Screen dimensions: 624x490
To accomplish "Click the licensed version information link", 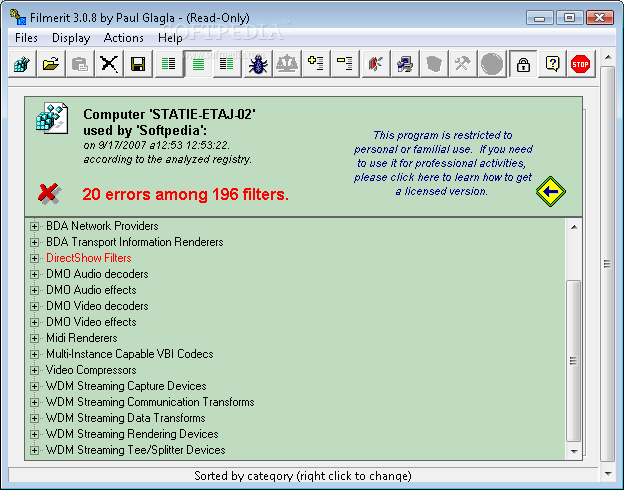I will point(443,163).
